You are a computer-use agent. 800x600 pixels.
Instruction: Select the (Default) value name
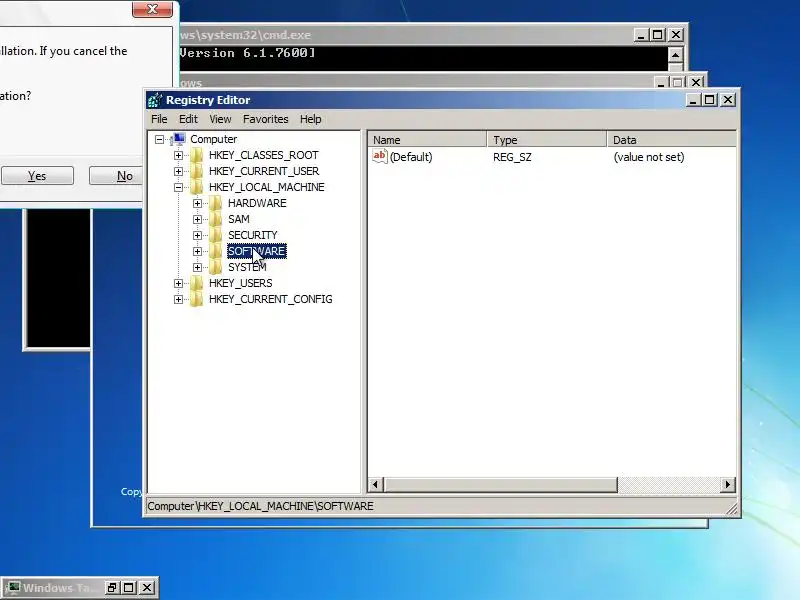click(411, 157)
